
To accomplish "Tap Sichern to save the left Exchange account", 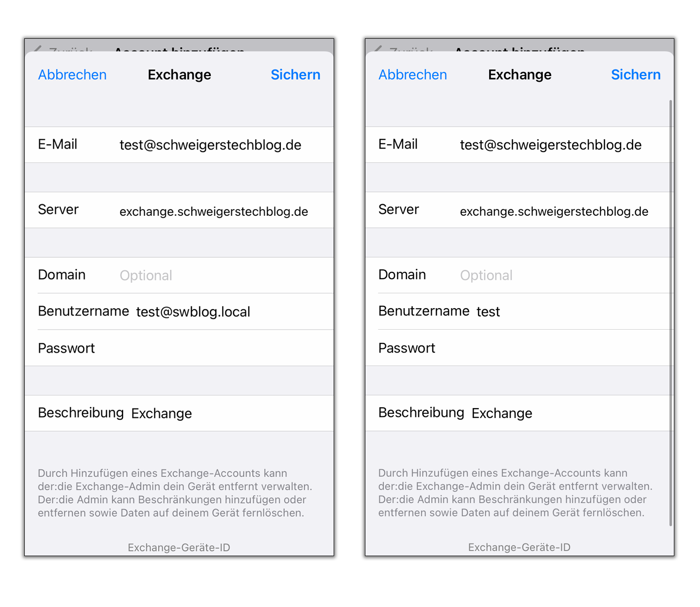I will [295, 75].
